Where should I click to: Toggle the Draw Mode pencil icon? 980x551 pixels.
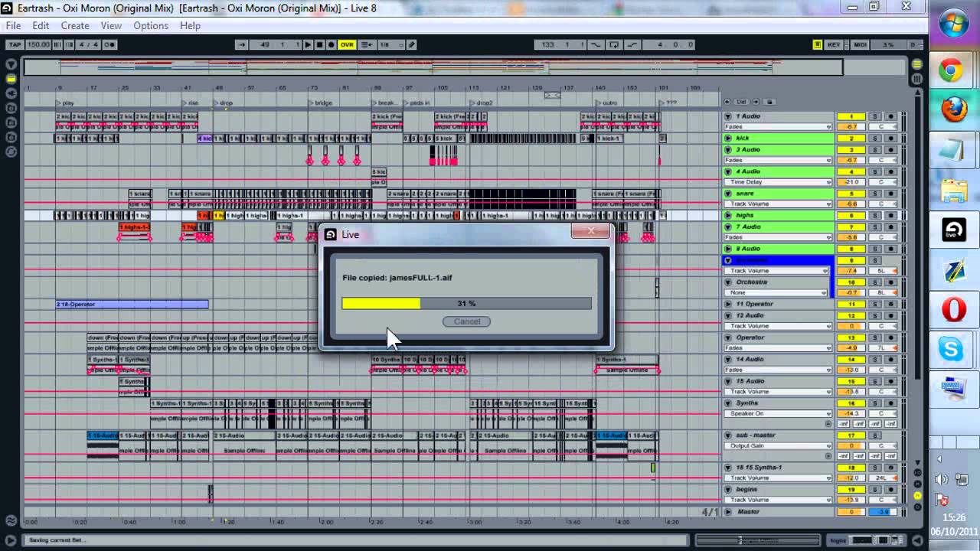[x=411, y=44]
